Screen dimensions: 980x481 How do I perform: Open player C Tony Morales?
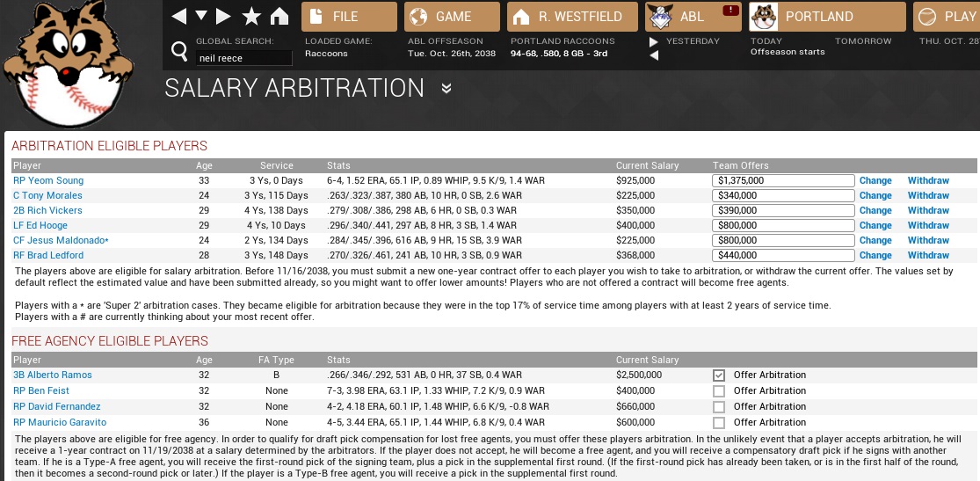[x=47, y=195]
